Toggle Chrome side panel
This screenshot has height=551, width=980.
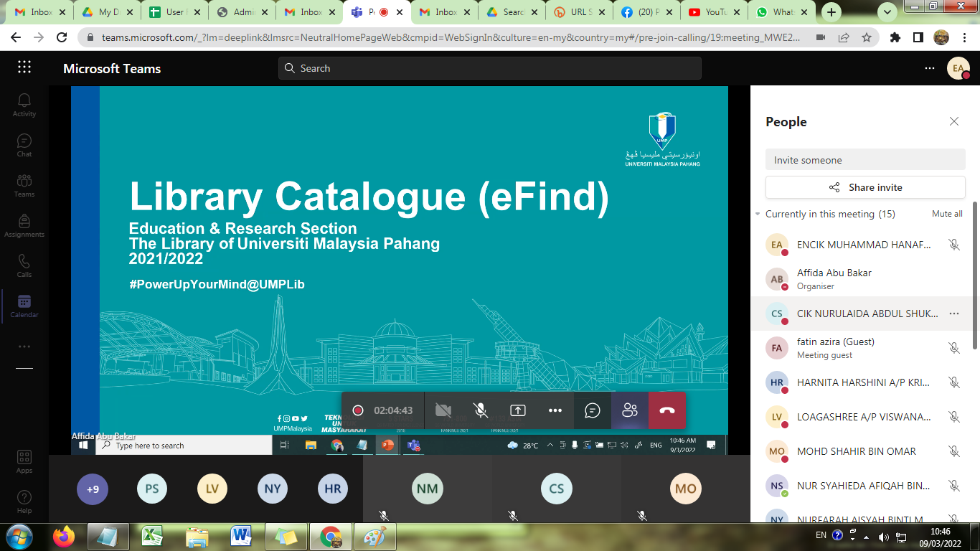click(x=918, y=37)
